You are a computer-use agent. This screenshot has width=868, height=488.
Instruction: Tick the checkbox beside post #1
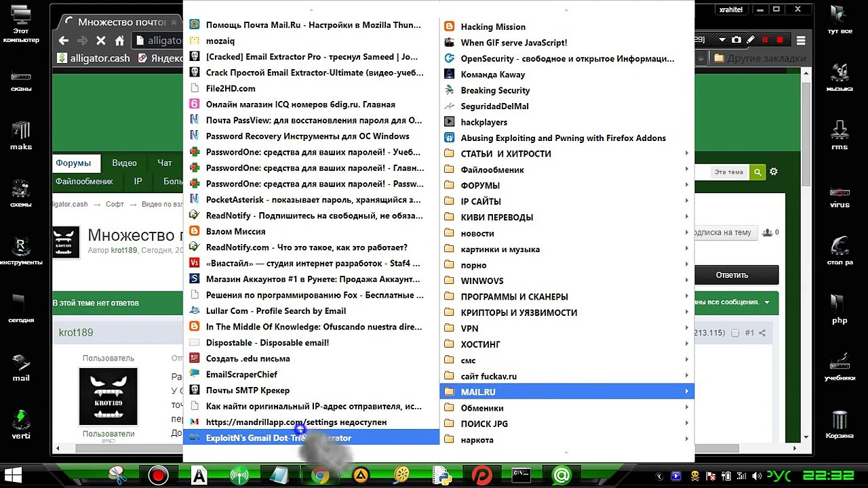[735, 333]
